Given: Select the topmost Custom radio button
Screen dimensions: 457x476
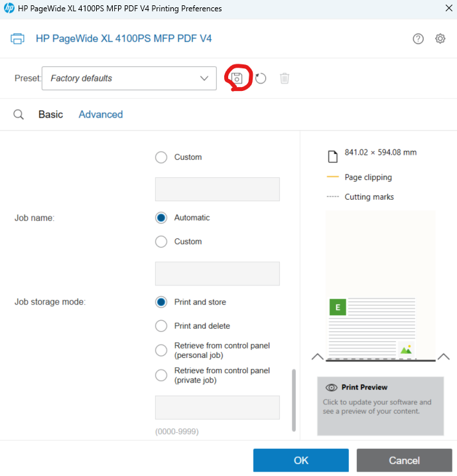Looking at the screenshot, I should (x=161, y=157).
